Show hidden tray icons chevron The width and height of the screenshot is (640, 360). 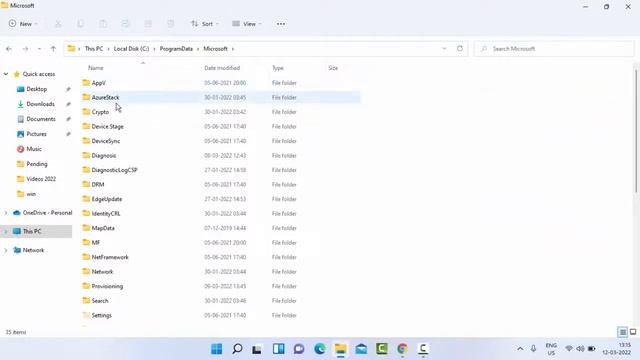coord(520,349)
